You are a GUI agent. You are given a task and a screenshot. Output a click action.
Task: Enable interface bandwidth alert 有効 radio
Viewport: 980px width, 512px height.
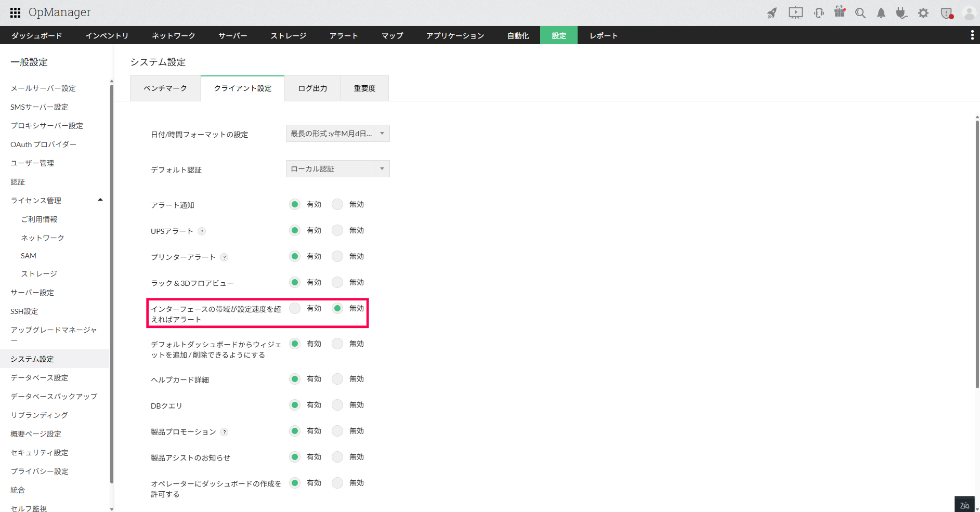[x=295, y=308]
